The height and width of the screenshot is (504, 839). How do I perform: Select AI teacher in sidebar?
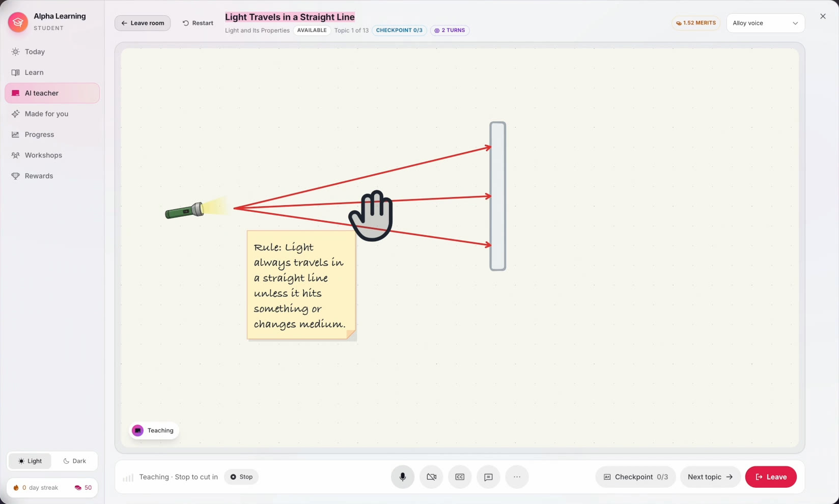coord(52,93)
